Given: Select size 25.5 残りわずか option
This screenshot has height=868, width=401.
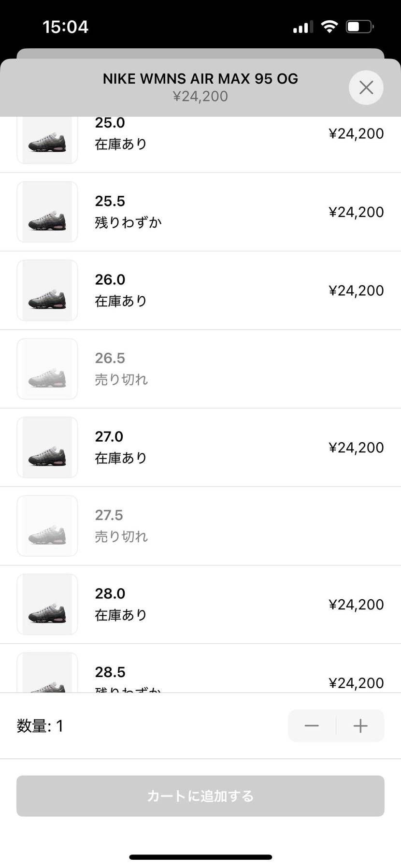Looking at the screenshot, I should pos(200,212).
